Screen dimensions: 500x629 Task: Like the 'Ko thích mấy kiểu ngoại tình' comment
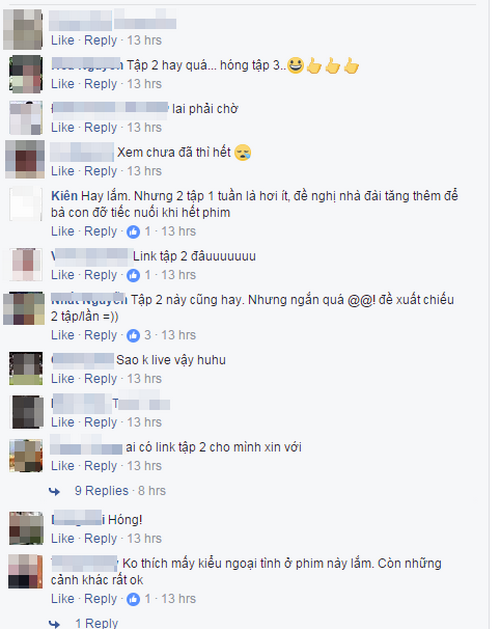[x=63, y=599]
